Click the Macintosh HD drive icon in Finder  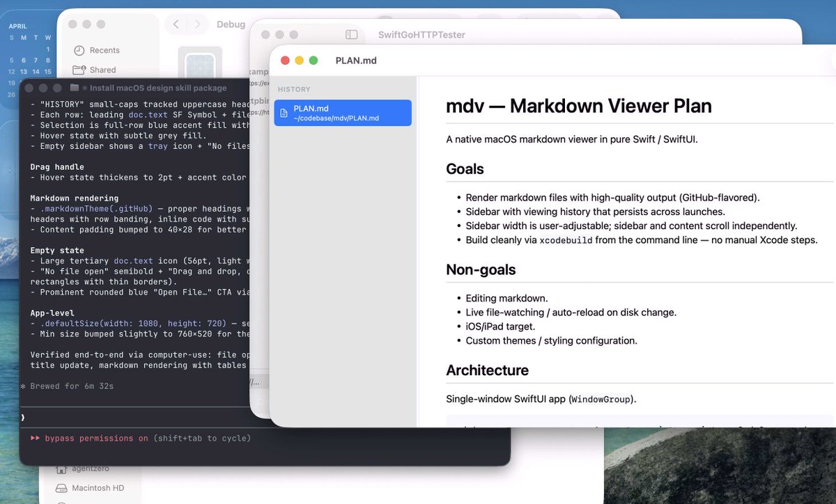click(61, 488)
